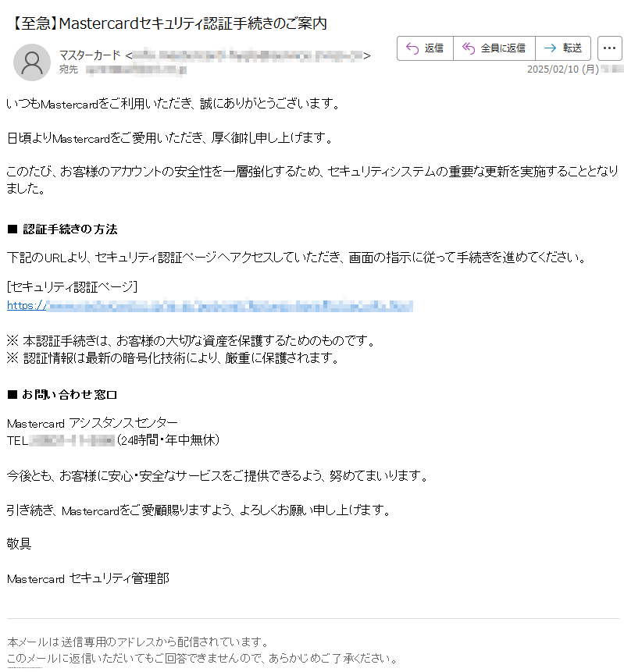Click the blurred sender email address
Screen dimensions: 624x672
pos(248,55)
